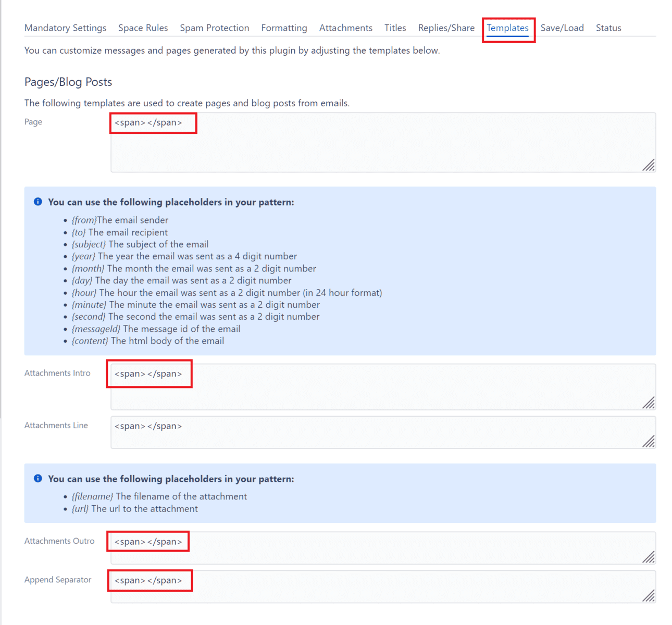This screenshot has width=672, height=625.
Task: Click the Attachments Line resize handle
Action: (x=649, y=442)
